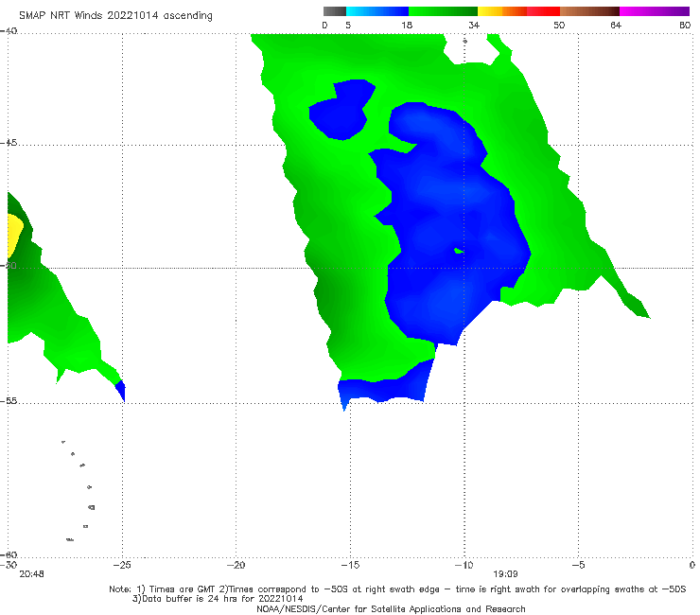Viewport: 700px width, 615px height.
Task: Click the "34" label under the color bar
Action: pos(474,25)
